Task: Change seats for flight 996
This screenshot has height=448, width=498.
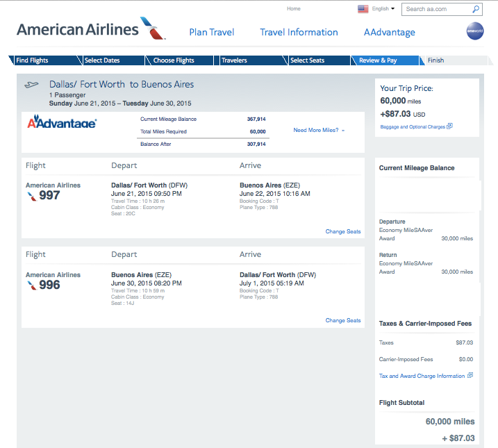Action: pos(343,320)
